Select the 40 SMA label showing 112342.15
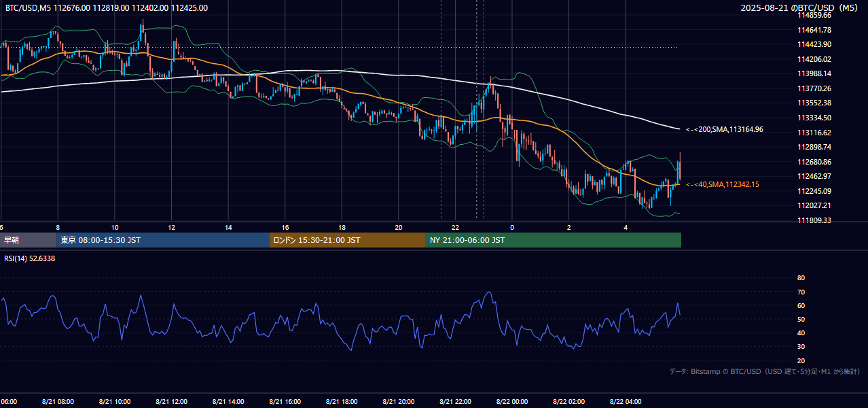 (x=723, y=184)
